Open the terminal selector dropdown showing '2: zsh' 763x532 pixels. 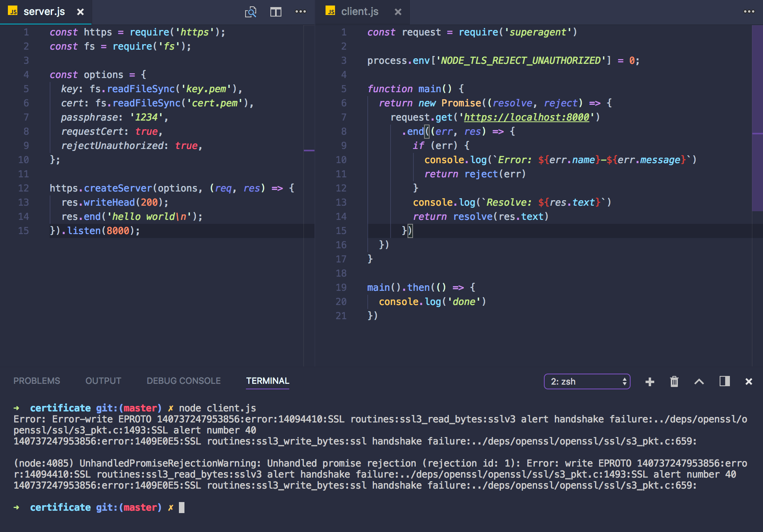(587, 381)
